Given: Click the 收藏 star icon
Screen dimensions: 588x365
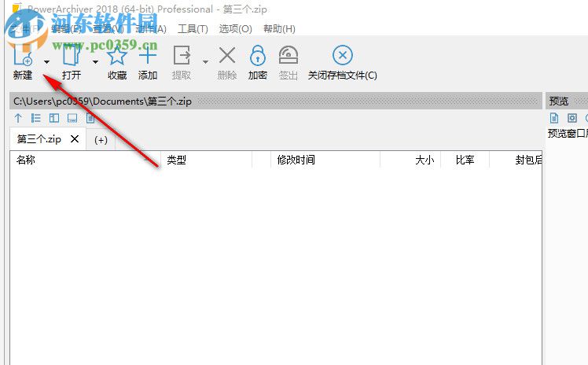Looking at the screenshot, I should point(117,56).
